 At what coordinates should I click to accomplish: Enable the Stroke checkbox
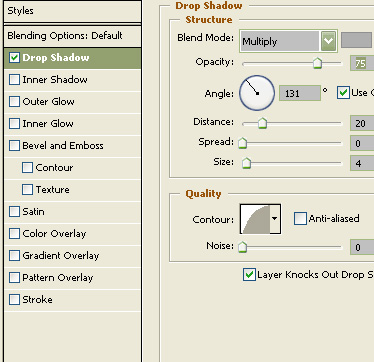click(14, 300)
